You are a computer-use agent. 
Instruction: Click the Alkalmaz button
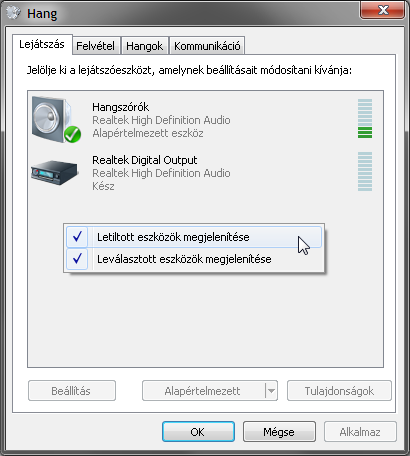(x=360, y=432)
